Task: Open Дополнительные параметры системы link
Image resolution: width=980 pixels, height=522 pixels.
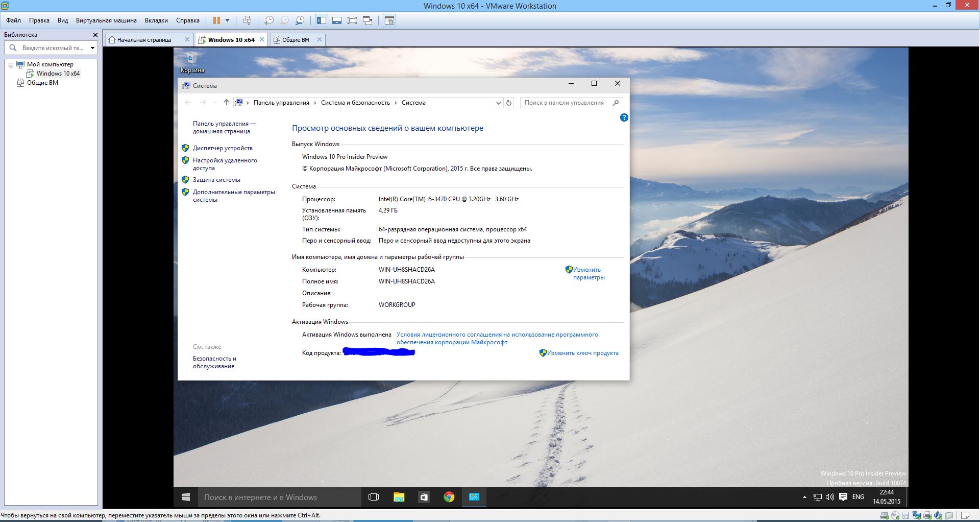Action: tap(234, 196)
